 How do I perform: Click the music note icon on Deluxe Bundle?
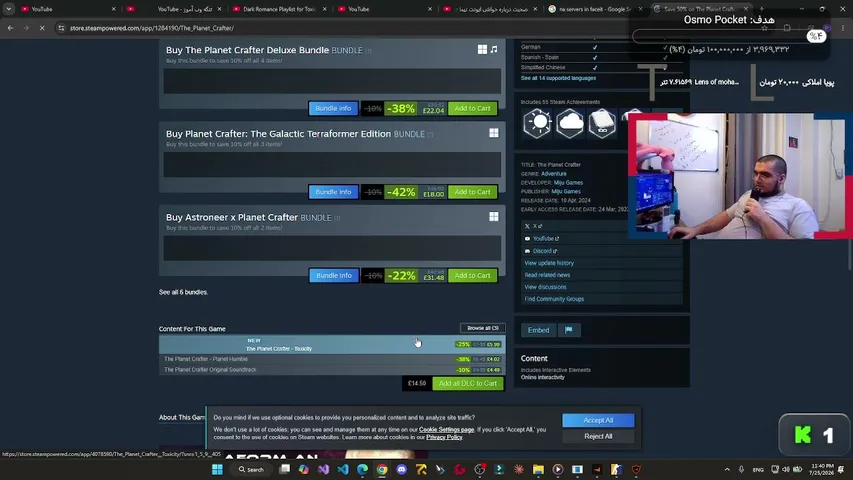pyautogui.click(x=494, y=50)
